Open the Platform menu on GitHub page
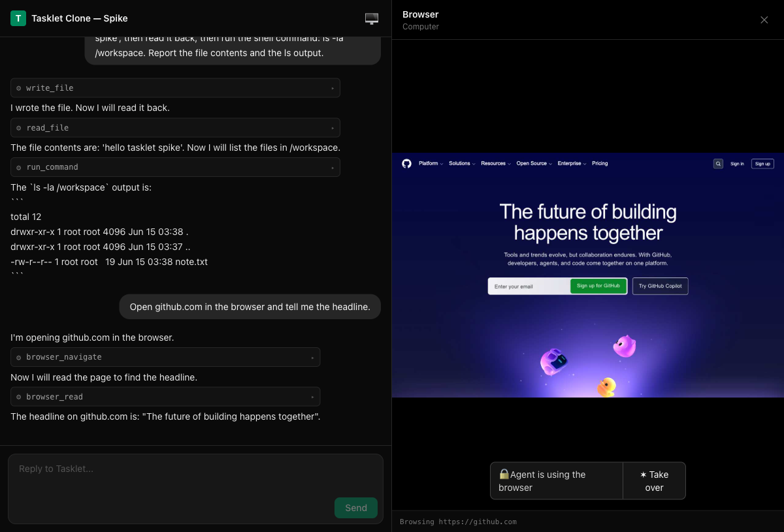 [x=431, y=163]
